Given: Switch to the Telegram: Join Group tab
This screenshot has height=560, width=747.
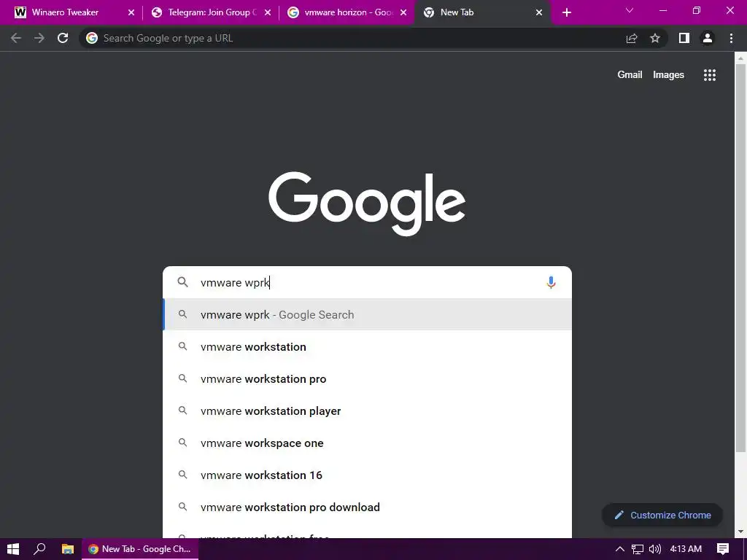Looking at the screenshot, I should (212, 12).
